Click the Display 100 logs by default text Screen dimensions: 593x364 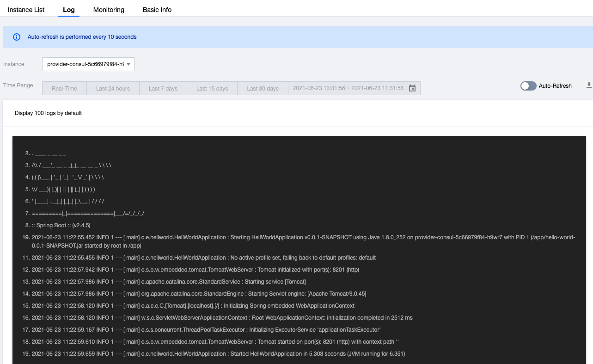[48, 113]
